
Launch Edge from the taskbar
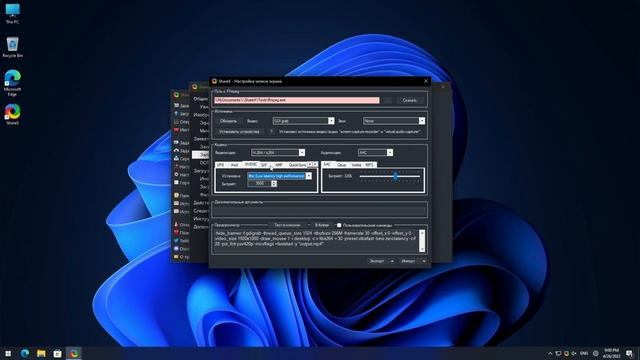pyautogui.click(x=24, y=353)
